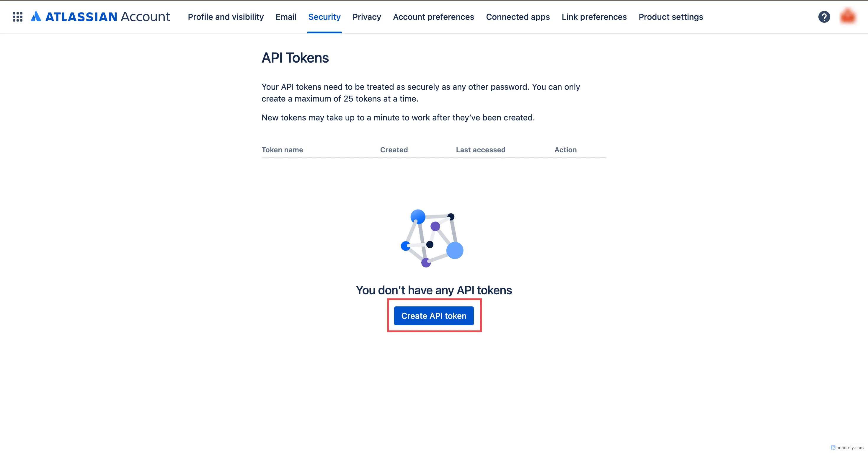Viewport: 868px width, 454px height.
Task: Click the Create API token button
Action: [433, 315]
